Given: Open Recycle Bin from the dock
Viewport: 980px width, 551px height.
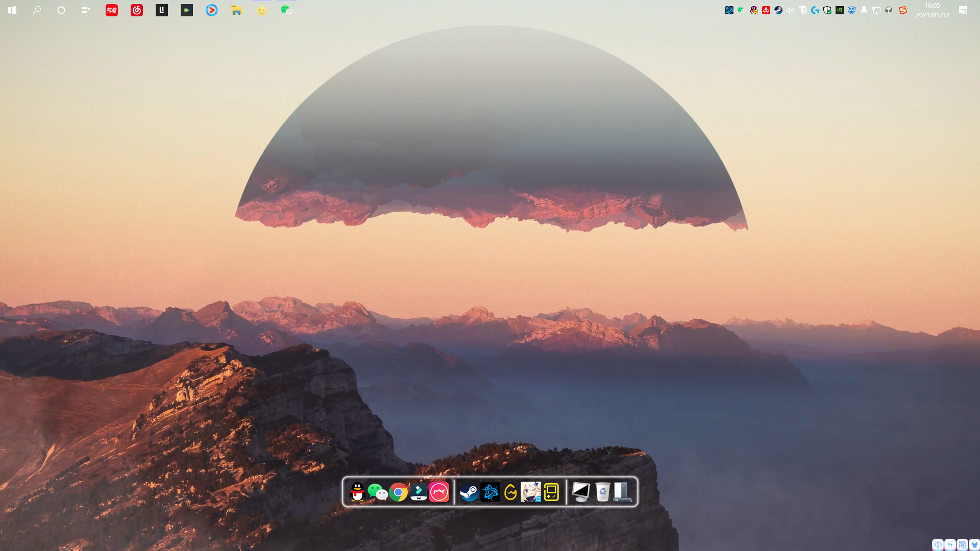Looking at the screenshot, I should tap(602, 492).
